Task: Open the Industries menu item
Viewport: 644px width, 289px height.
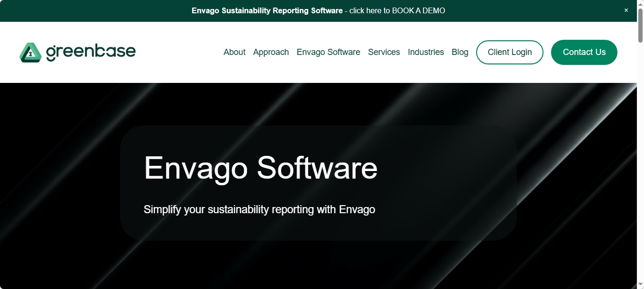Action: 426,52
